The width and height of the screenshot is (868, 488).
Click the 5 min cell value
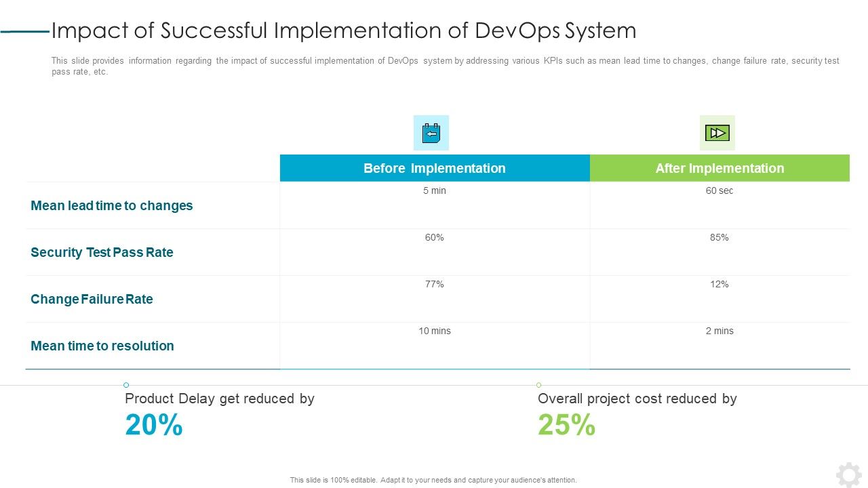tap(435, 190)
